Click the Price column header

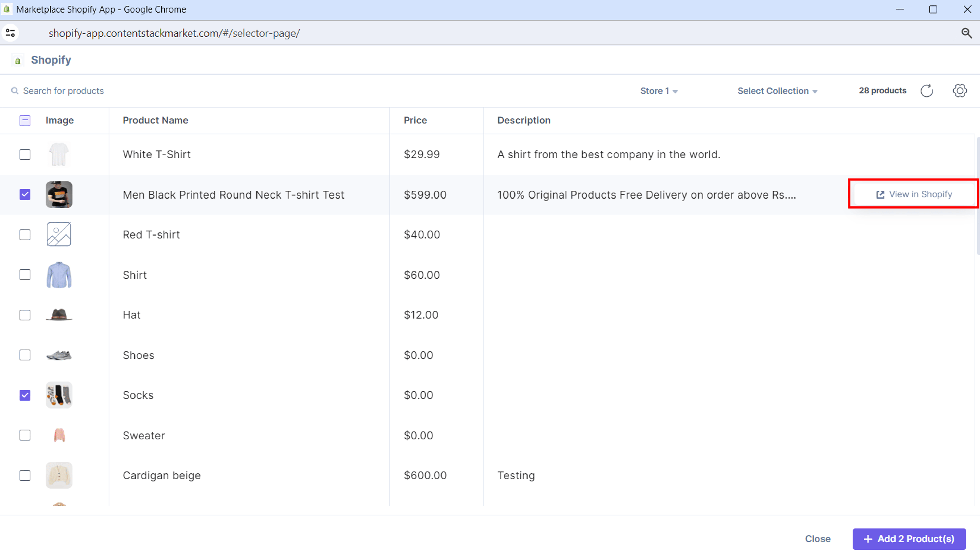(x=415, y=120)
